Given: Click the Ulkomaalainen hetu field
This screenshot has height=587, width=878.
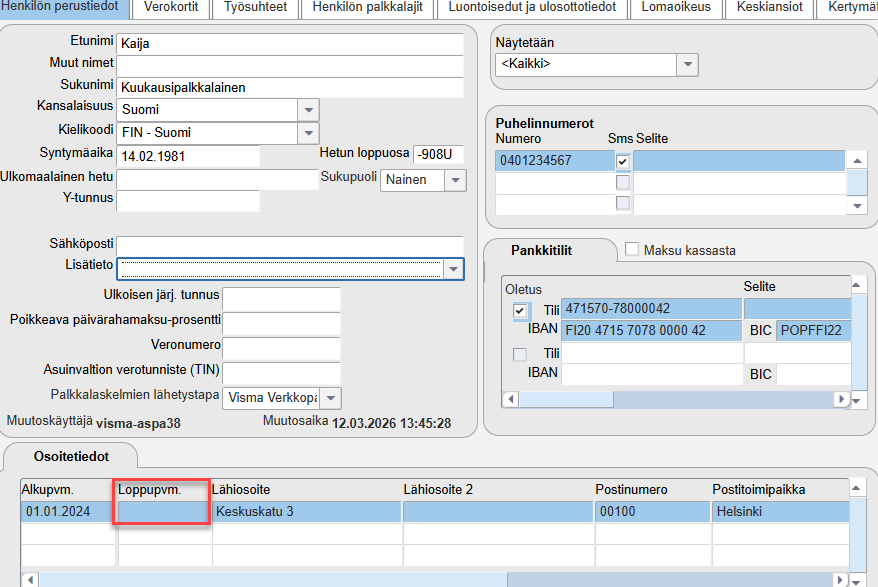Looking at the screenshot, I should coord(217,179).
